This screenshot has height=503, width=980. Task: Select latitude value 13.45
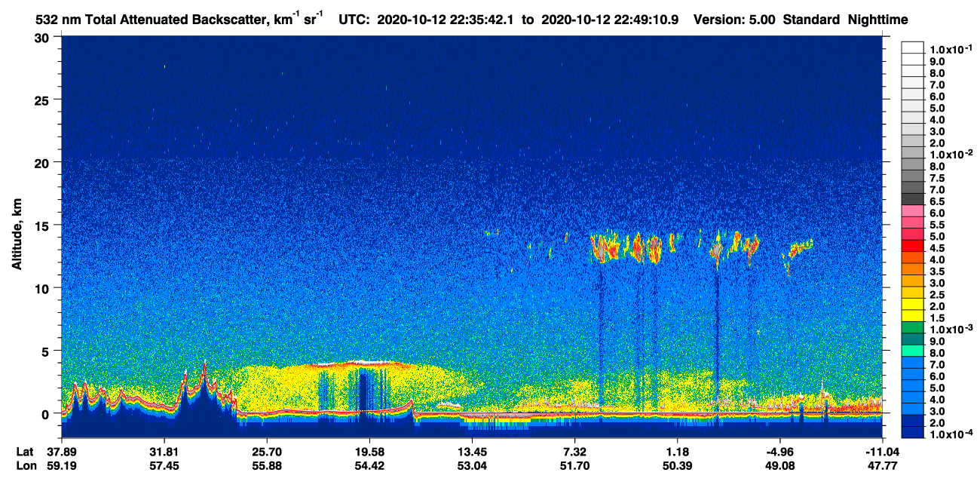pyautogui.click(x=471, y=452)
